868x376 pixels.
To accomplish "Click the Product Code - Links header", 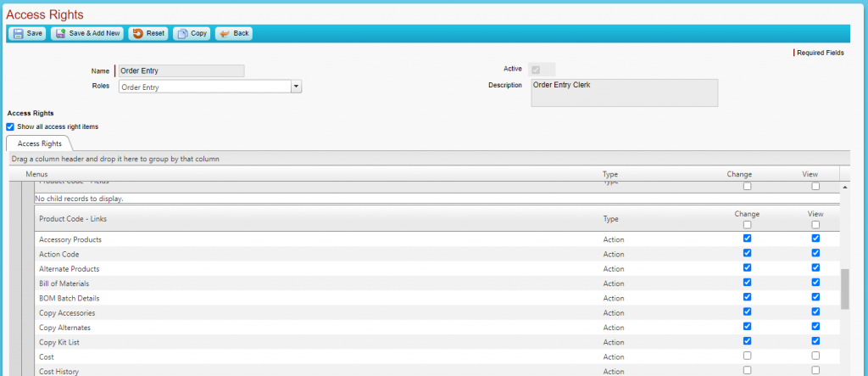I will click(73, 219).
